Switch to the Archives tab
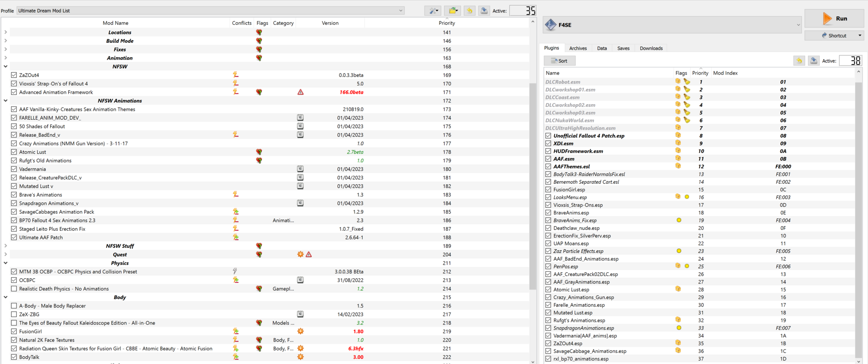Image resolution: width=868 pixels, height=364 pixels. [x=578, y=48]
